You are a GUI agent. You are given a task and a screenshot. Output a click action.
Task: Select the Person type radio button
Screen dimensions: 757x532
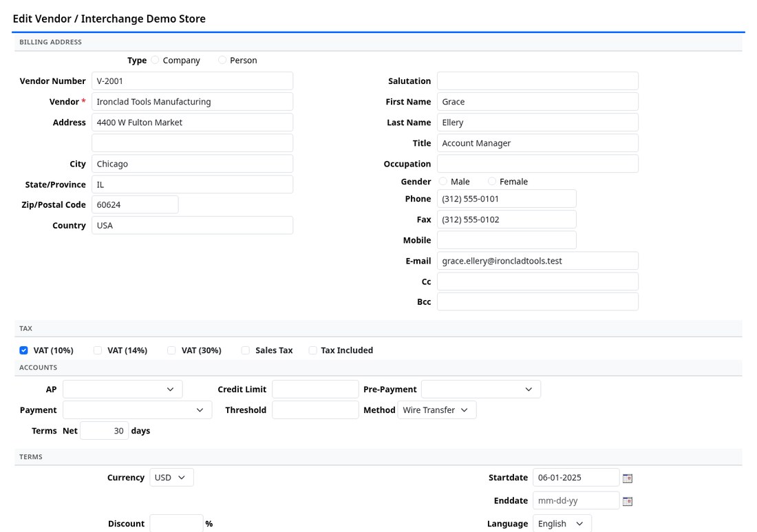(222, 60)
